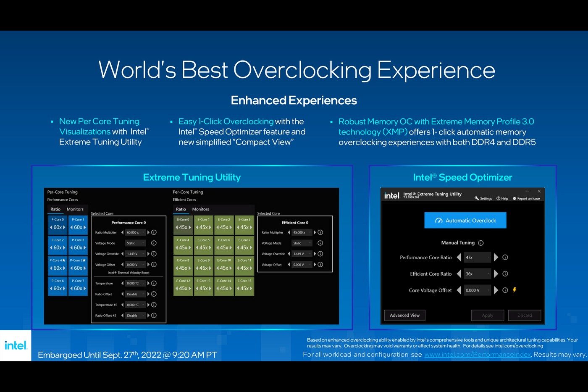Screen dimensions: 588x392
Task: Open Efficient Core Ratio 36x dropdown
Action: [x=478, y=274]
